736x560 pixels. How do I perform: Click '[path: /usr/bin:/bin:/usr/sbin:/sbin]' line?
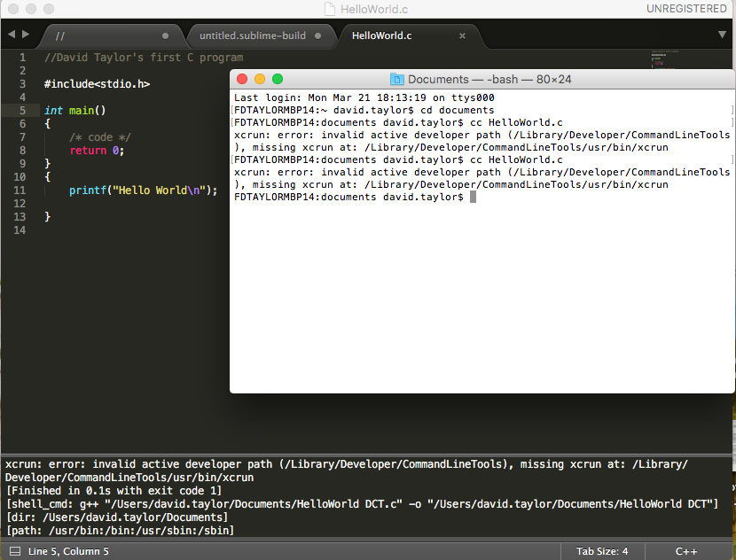pos(120,531)
